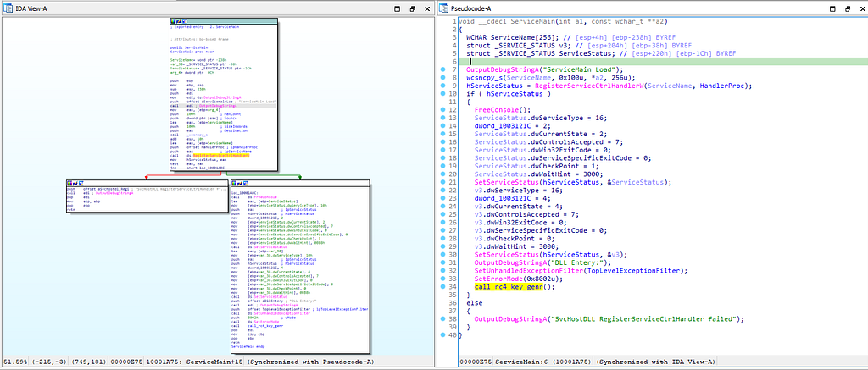The height and width of the screenshot is (370, 868).
Task: Click the Pseudocode-A panel icon
Action: click(x=444, y=8)
